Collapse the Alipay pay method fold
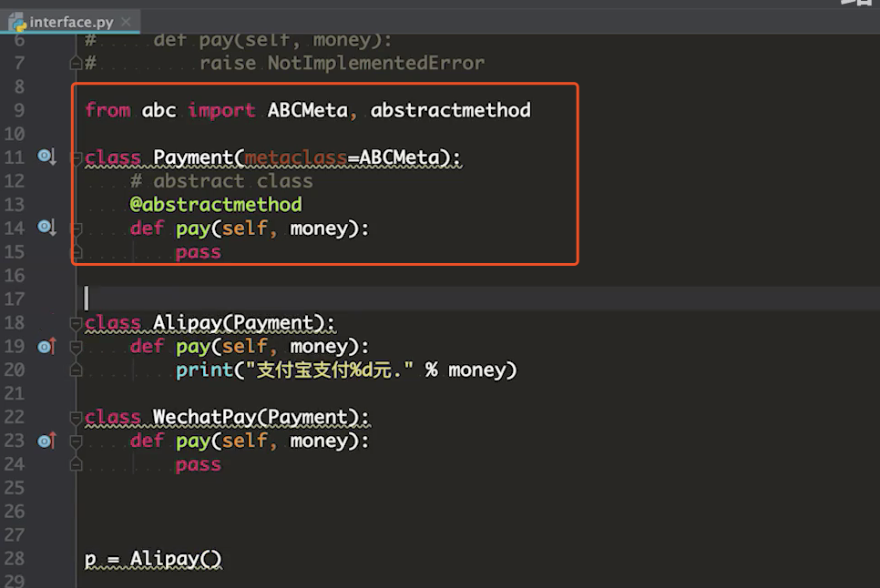This screenshot has width=880, height=588. (x=76, y=347)
